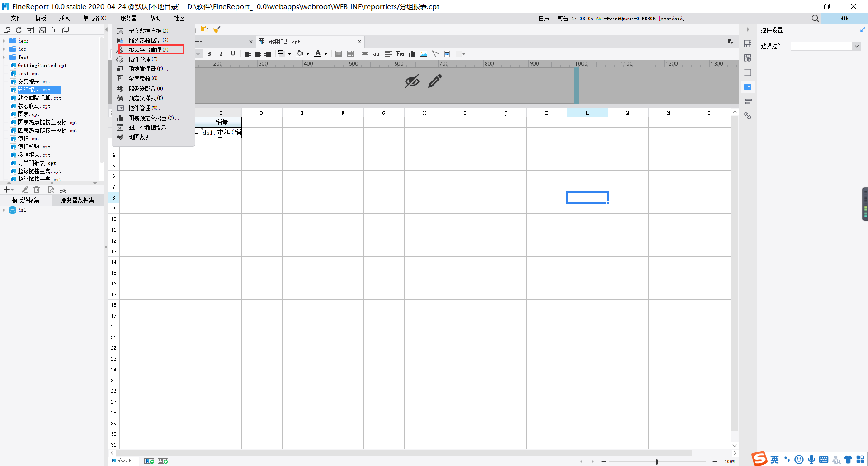This screenshot has width=868, height=466.
Task: Toggle underline formatting
Action: coord(233,54)
